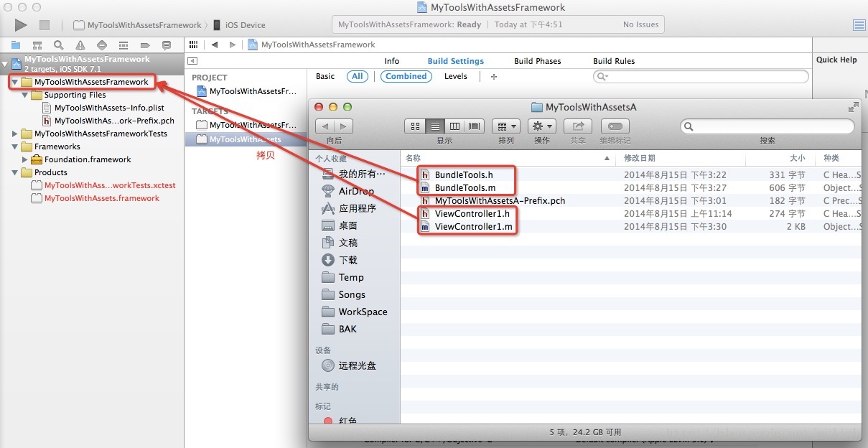This screenshot has height=448, width=868.
Task: Expand the MyToolsWithAssetsFrameworkTests group
Action: pyautogui.click(x=15, y=134)
